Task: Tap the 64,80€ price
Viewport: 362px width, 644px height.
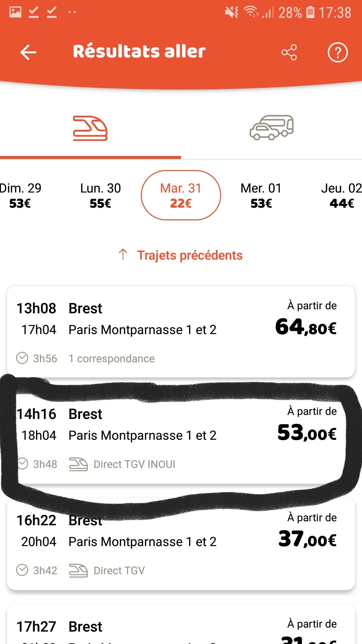Action: [x=306, y=327]
